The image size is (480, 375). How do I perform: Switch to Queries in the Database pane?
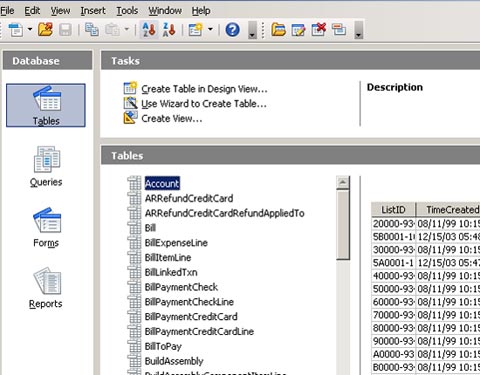(x=46, y=166)
